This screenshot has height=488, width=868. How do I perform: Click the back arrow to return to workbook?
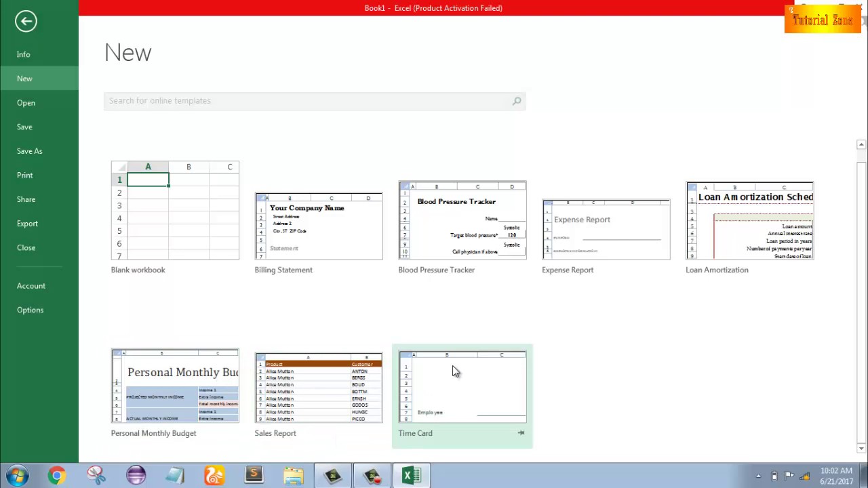pos(26,21)
